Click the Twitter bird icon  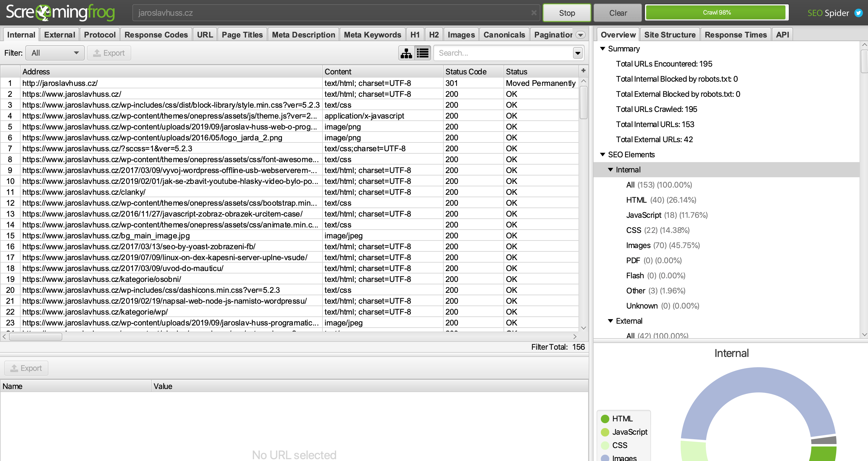859,13
